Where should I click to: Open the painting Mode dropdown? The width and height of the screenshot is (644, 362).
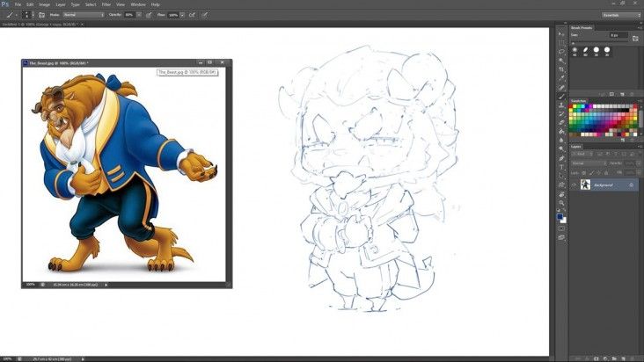[x=84, y=15]
